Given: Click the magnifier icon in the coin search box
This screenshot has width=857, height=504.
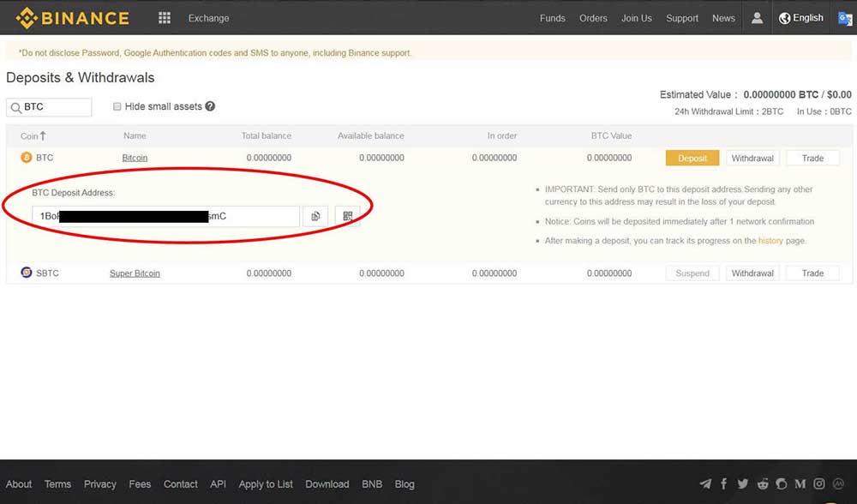Looking at the screenshot, I should (15, 108).
